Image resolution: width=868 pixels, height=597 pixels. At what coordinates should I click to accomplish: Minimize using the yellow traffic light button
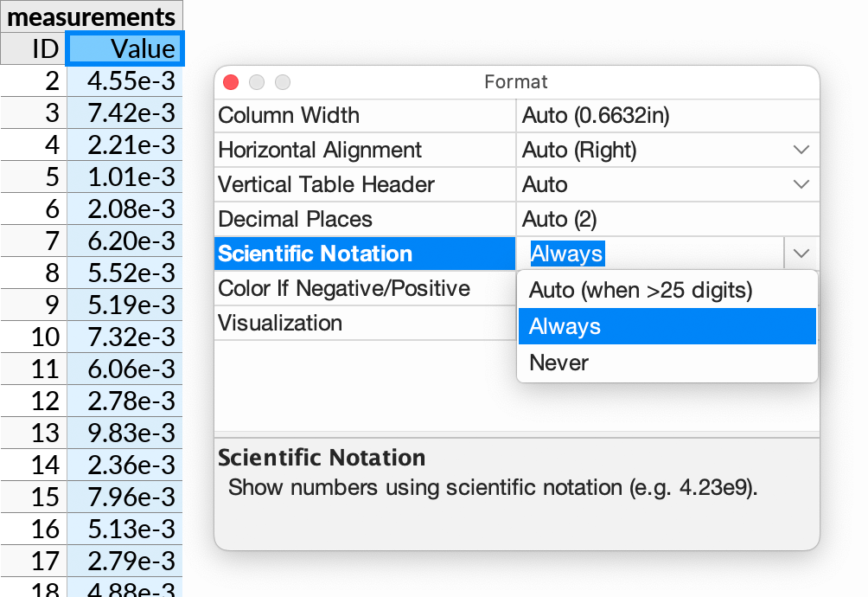click(x=256, y=81)
